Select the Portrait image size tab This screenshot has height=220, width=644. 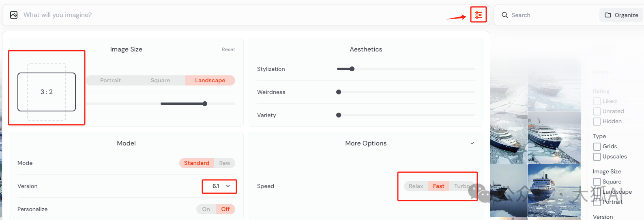coord(110,80)
